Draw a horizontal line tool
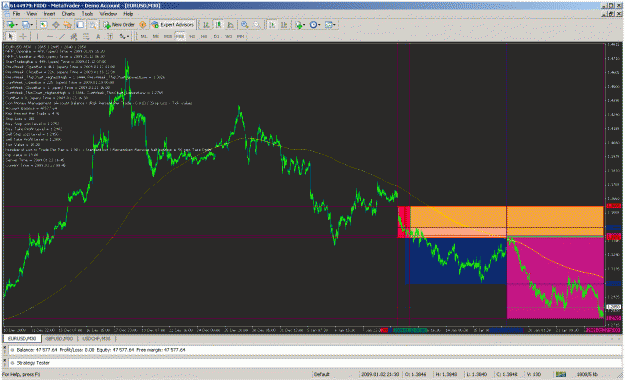 point(50,36)
